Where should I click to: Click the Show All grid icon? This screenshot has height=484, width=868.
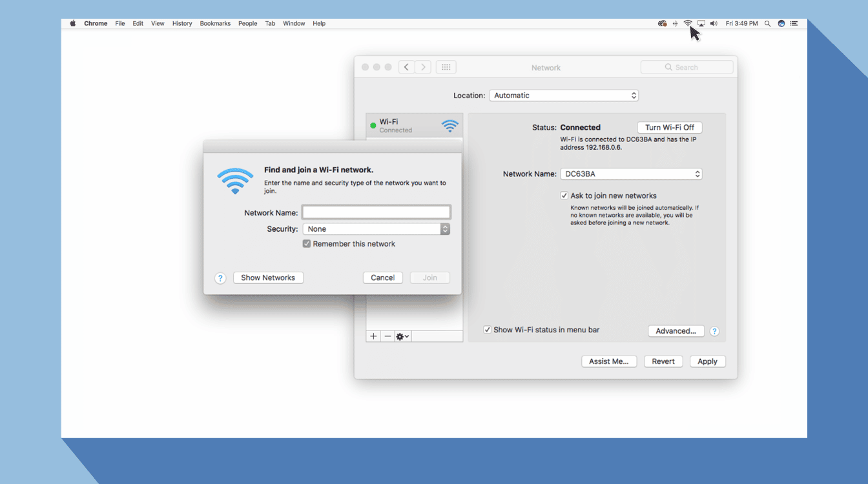[446, 67]
